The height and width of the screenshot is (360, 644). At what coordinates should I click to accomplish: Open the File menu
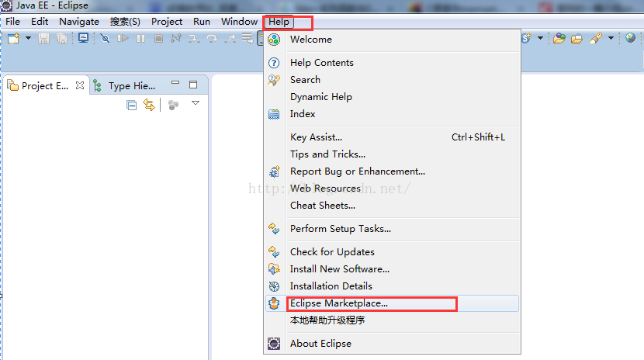12,22
